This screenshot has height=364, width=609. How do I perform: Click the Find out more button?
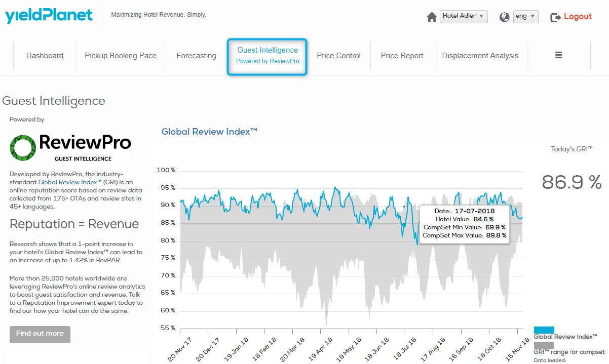40,334
